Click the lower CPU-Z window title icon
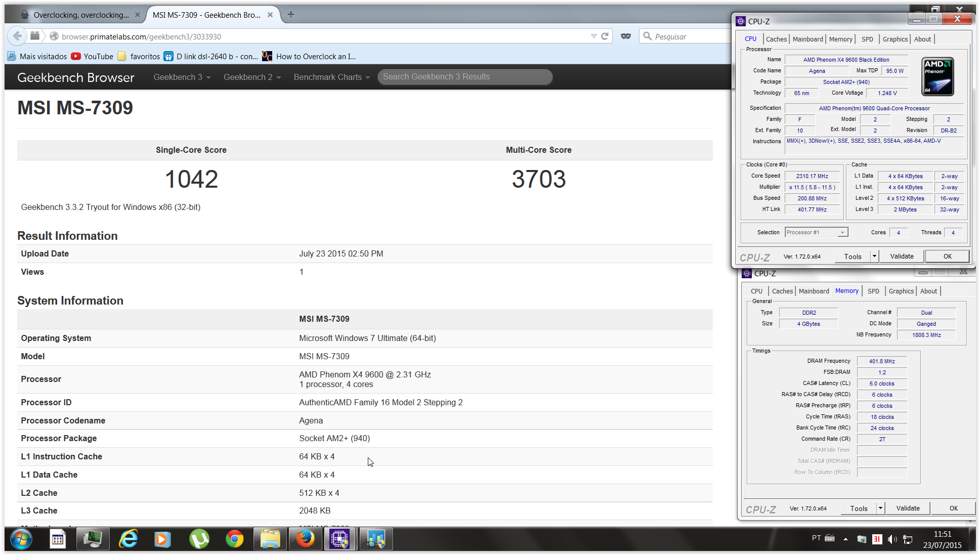Image resolution: width=980 pixels, height=555 pixels. [x=747, y=273]
